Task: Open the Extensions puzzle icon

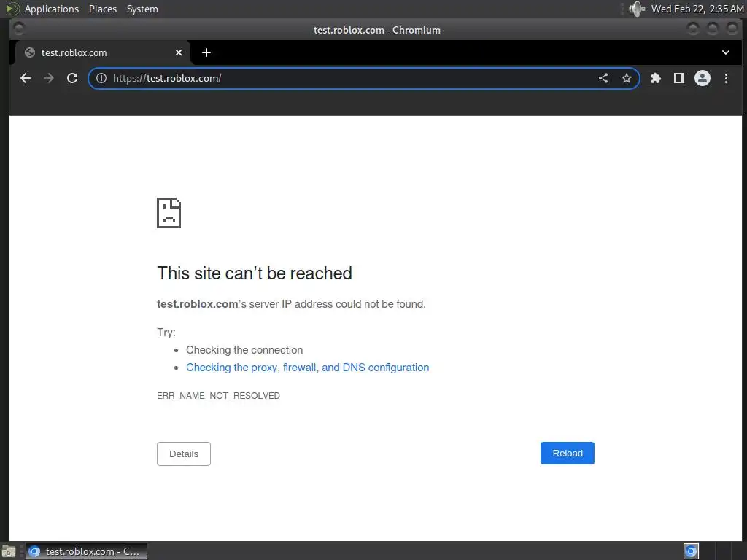Action: 656,78
